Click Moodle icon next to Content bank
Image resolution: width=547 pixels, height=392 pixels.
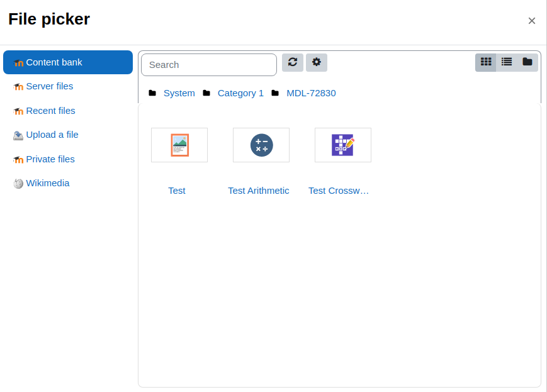(x=18, y=63)
